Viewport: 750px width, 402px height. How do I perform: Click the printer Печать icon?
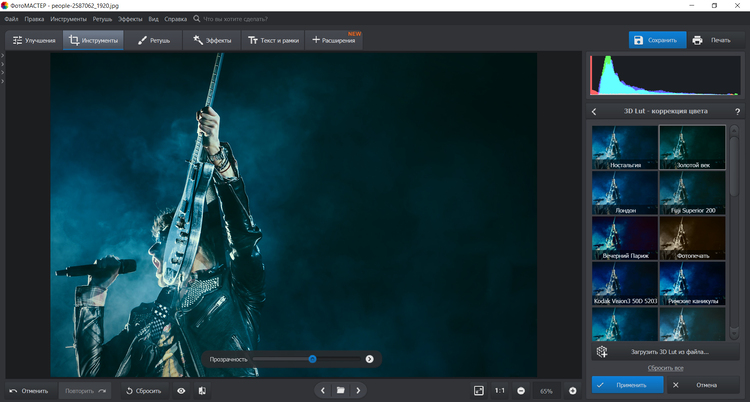pos(712,40)
